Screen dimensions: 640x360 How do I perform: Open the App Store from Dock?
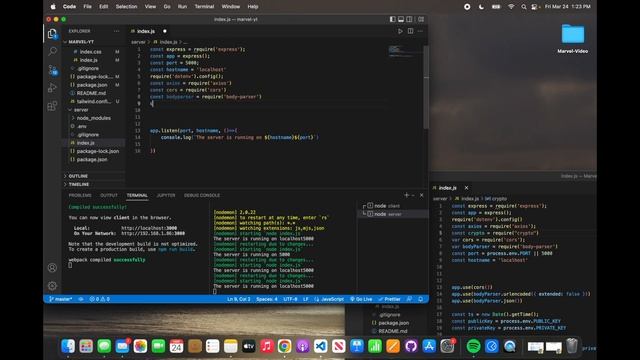429,346
